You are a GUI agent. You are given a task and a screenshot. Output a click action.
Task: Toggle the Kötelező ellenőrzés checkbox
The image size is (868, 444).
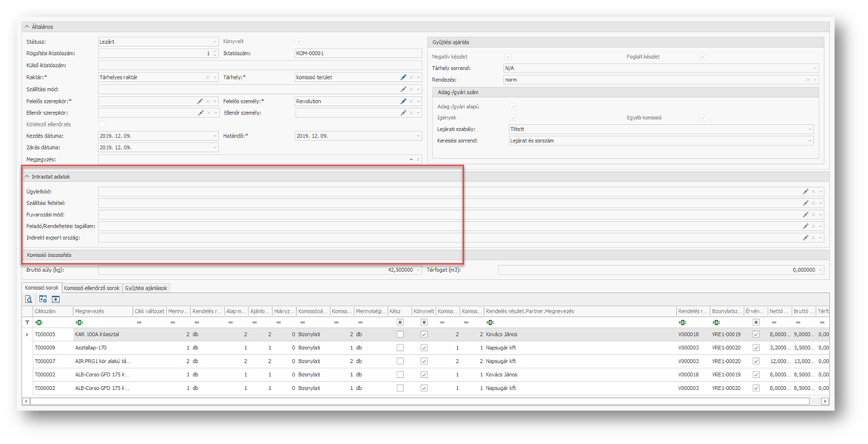102,124
